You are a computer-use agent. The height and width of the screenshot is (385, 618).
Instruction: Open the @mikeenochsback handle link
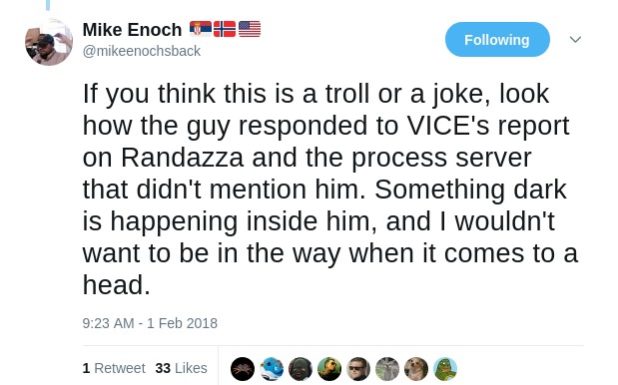click(141, 51)
